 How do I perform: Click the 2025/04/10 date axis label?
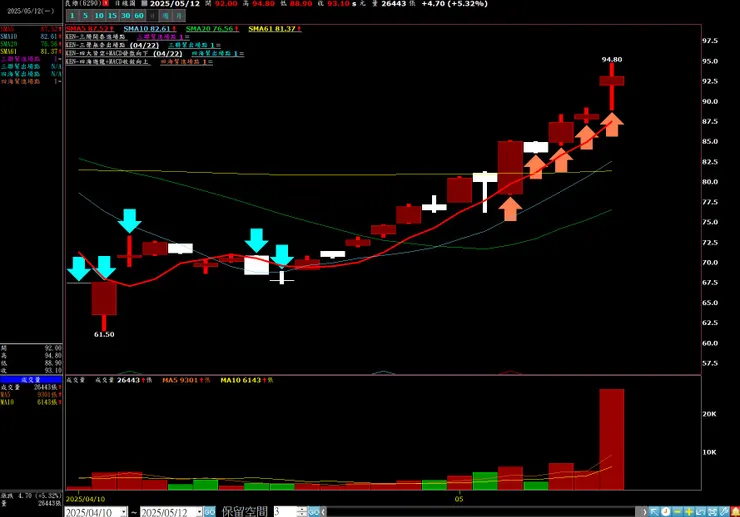coord(85,499)
